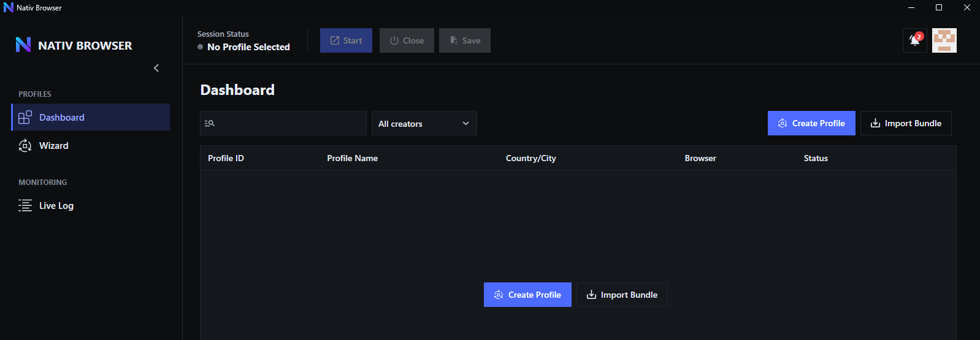This screenshot has width=980, height=340.
Task: Open Dashboard in the sidebar
Action: pyautogui.click(x=91, y=117)
